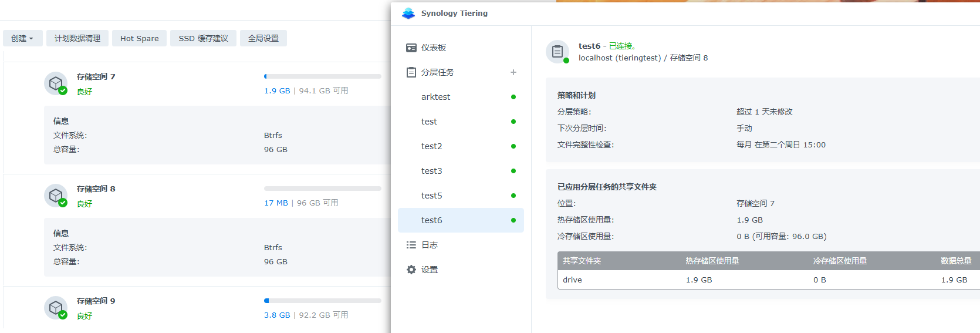The width and height of the screenshot is (980, 333).
Task: Open the 创建 dropdown menu
Action: tap(22, 38)
